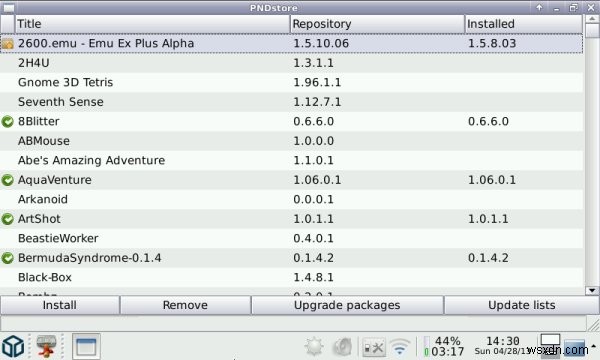Click installed version 0.6.6.0 for 8Blitter

point(488,121)
